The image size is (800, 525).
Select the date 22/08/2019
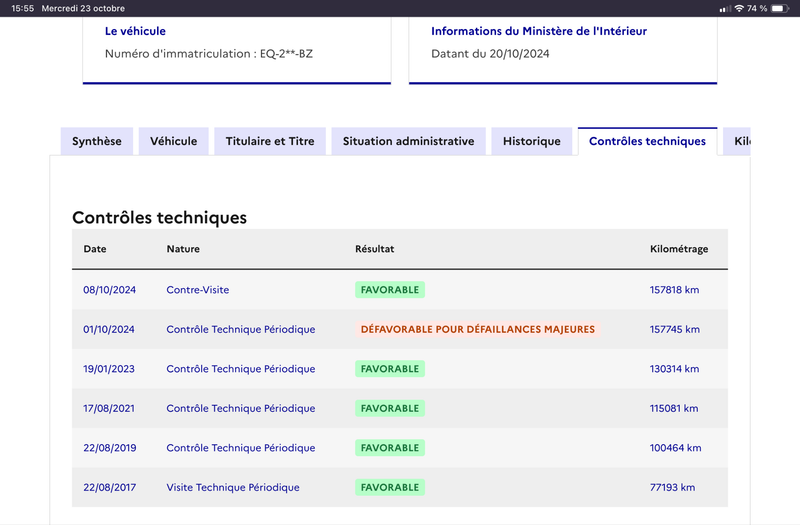click(110, 448)
